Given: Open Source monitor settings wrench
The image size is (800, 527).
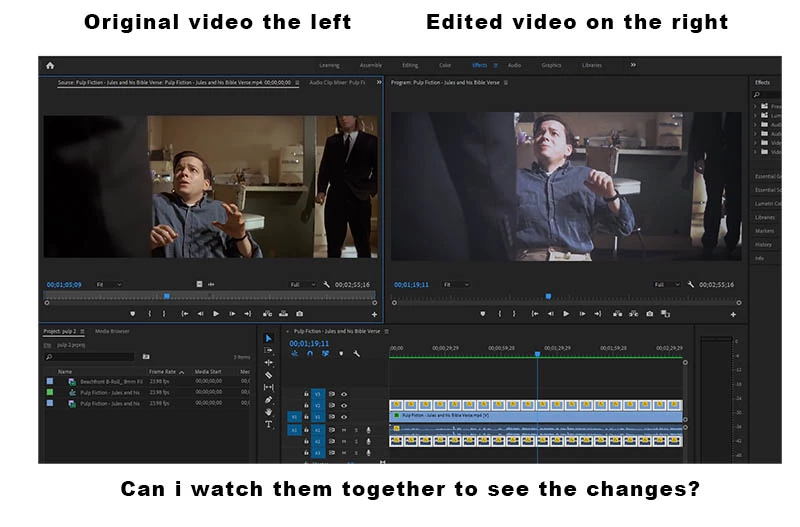Looking at the screenshot, I should 327,285.
